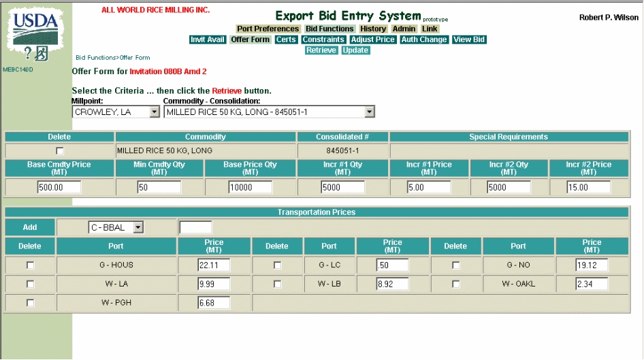644x360 pixels.
Task: Switch to the Certs tab
Action: [286, 39]
